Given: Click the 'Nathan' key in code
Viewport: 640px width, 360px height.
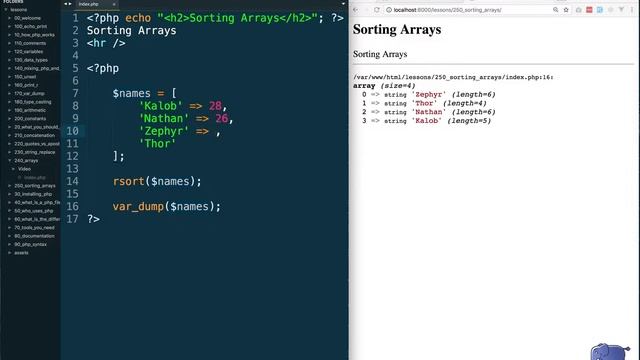Looking at the screenshot, I should [x=164, y=118].
